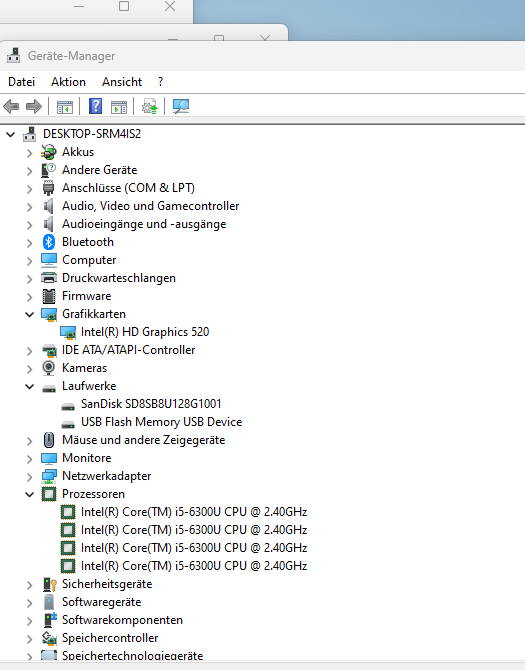Click the Speichercontroller icon

coord(49,638)
